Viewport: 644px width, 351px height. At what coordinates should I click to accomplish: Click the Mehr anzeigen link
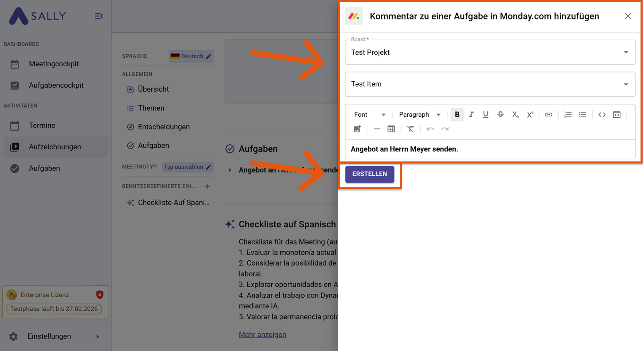pos(262,335)
